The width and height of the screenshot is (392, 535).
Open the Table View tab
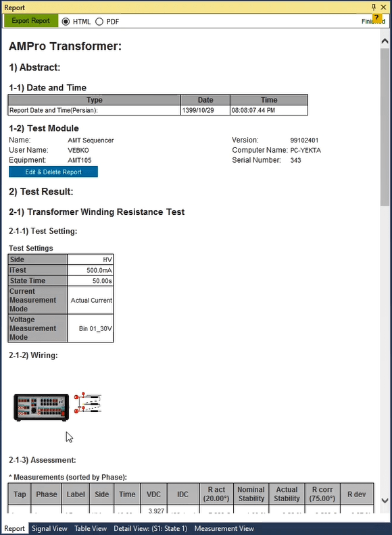pos(91,528)
